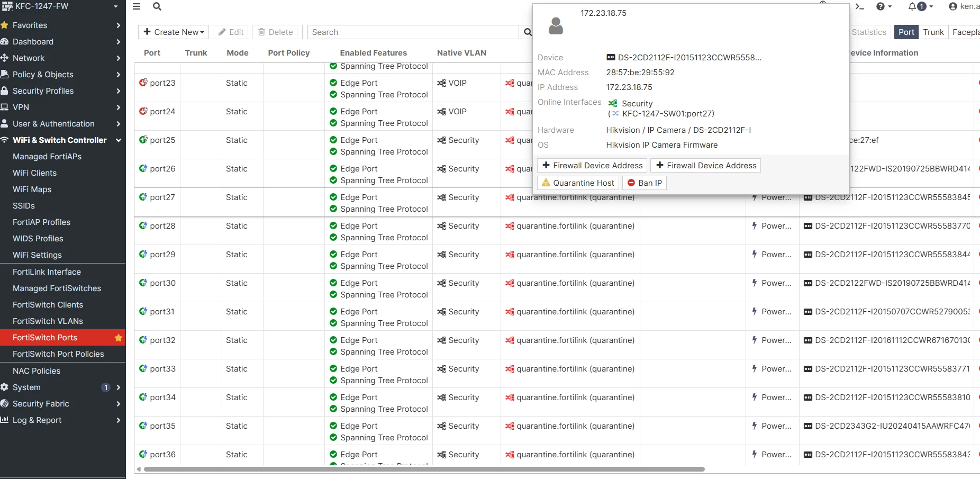980x479 pixels.
Task: Open the help question mark menu
Action: click(x=884, y=6)
